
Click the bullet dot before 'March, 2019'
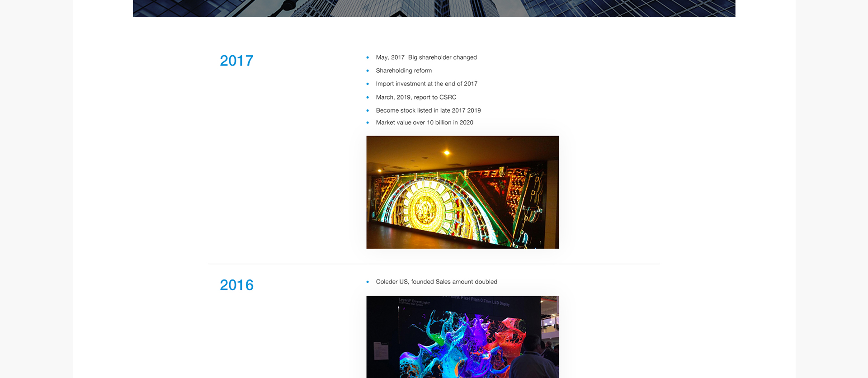368,97
